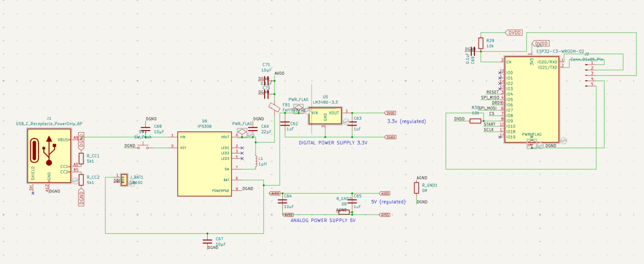Viewport: 644px width, 264px height.
Task: Click the 'POWERPAD' pin name on IP5306
Action: (221, 191)
